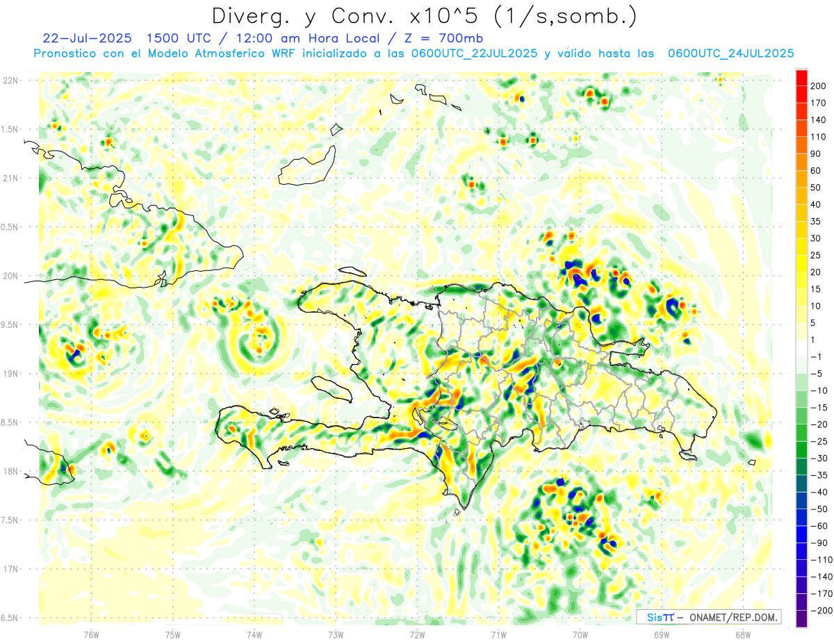Image resolution: width=834 pixels, height=644 pixels.
Task: Click colorbar value 20 in yellow range
Action: (816, 272)
